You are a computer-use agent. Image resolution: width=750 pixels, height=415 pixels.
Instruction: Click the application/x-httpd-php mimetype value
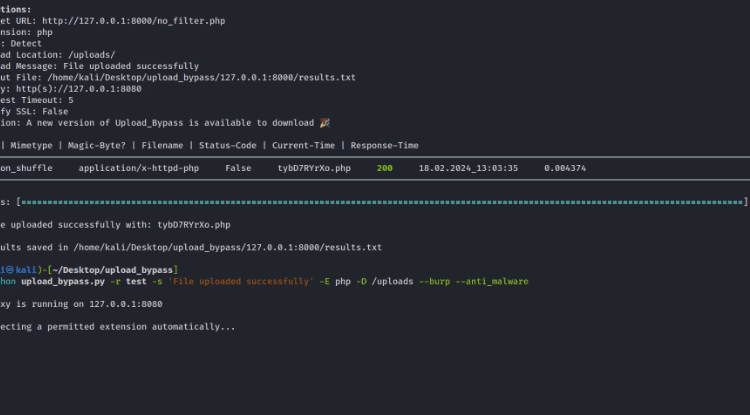tap(139, 168)
